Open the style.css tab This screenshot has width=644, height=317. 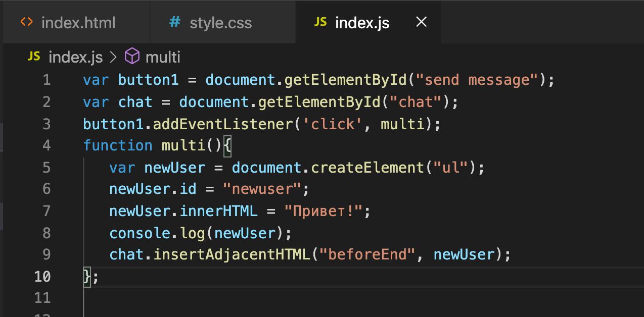(x=220, y=23)
